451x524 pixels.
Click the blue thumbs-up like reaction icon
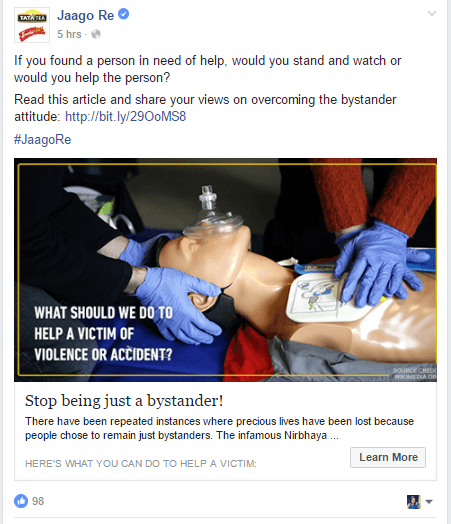[x=21, y=501]
